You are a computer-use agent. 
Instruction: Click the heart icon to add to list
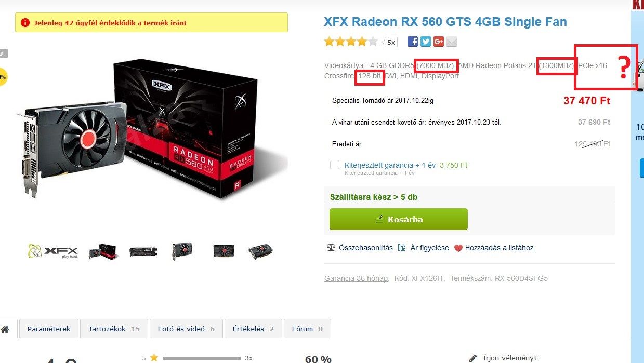click(x=458, y=248)
